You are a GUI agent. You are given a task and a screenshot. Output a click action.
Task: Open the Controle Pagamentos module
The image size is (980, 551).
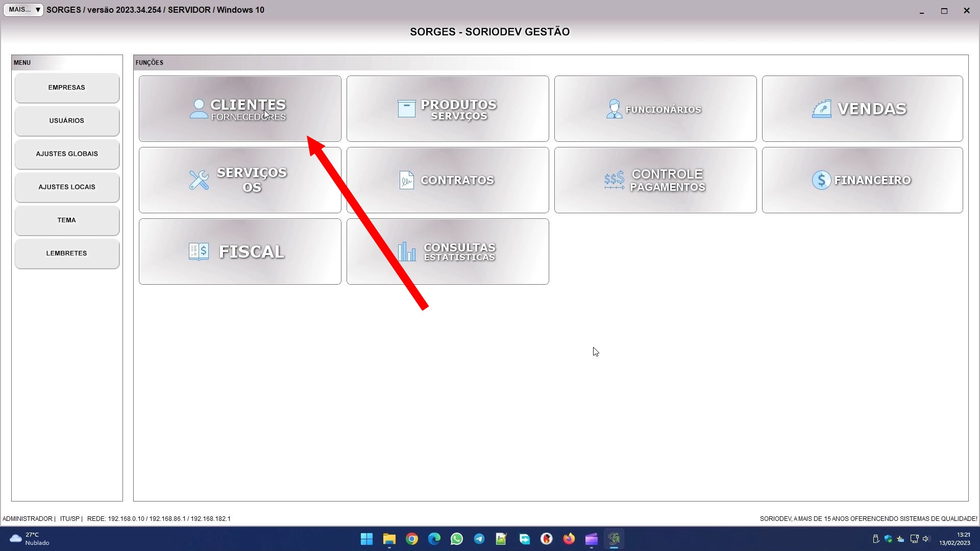point(655,180)
